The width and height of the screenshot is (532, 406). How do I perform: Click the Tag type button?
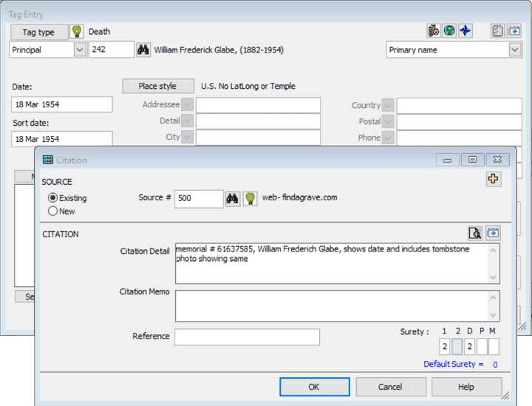click(38, 32)
